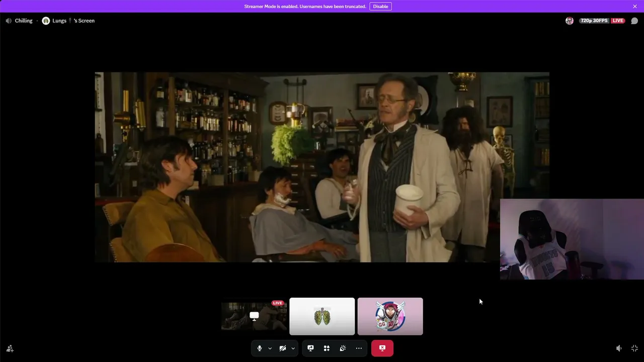Viewport: 644px width, 362px height.
Task: Click the Lungs avatar in the header
Action: point(46,21)
